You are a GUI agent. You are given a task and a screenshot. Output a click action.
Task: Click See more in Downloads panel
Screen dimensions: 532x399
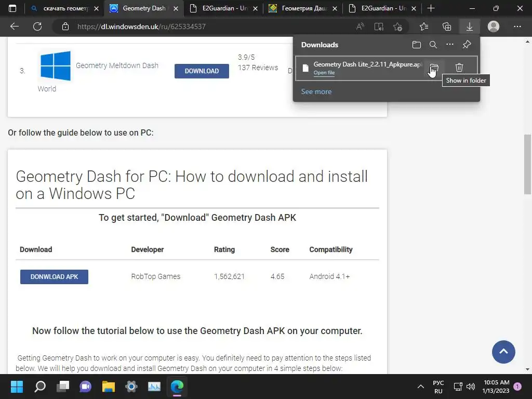[x=316, y=91]
